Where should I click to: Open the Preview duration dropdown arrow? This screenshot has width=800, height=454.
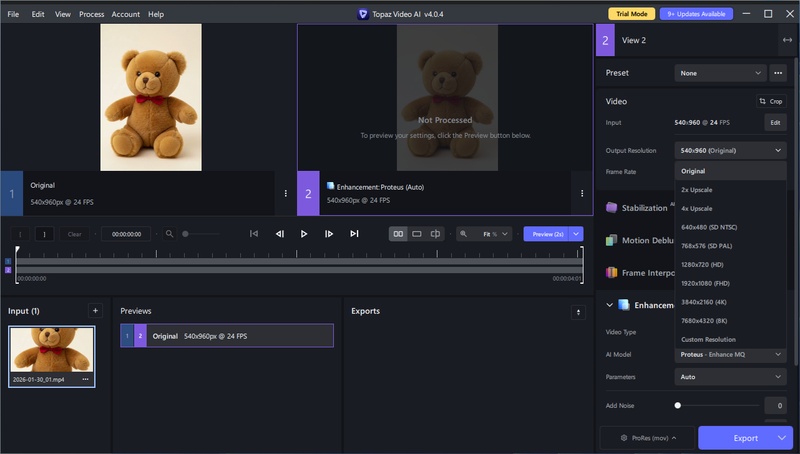pyautogui.click(x=576, y=234)
